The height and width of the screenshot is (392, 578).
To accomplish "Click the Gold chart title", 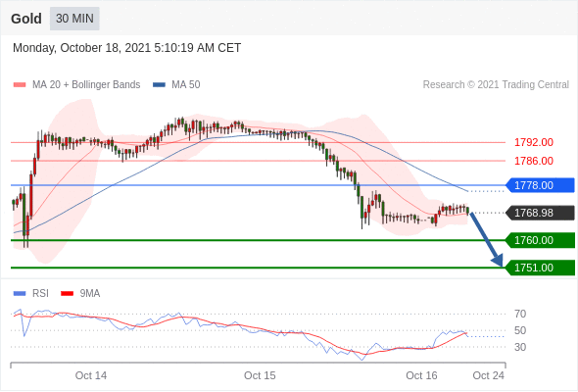I will click(x=26, y=19).
